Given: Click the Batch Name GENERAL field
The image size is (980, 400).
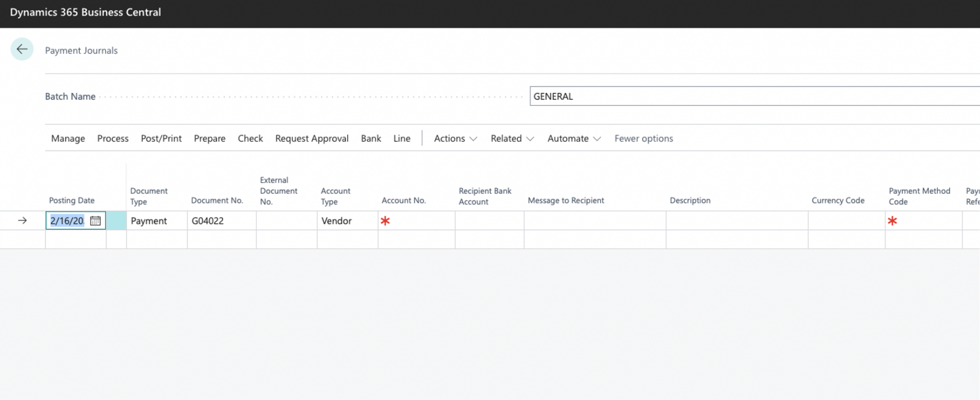Looking at the screenshot, I should tap(755, 96).
